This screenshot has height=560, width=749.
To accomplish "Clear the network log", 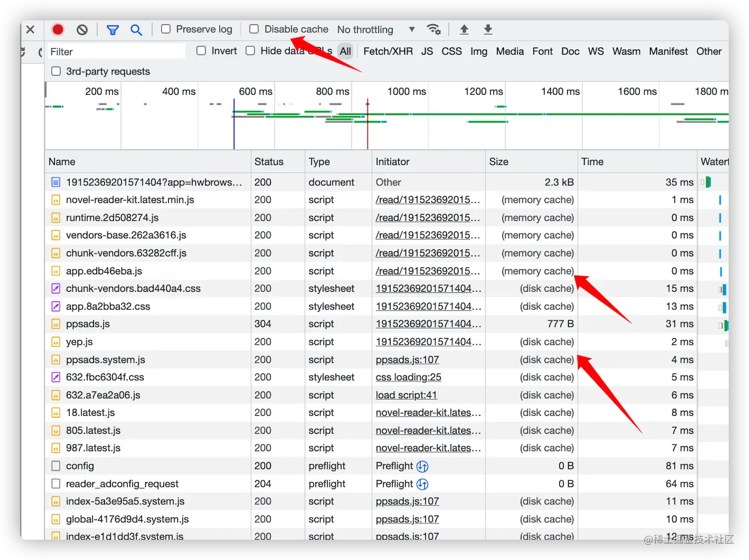I will tap(82, 29).
